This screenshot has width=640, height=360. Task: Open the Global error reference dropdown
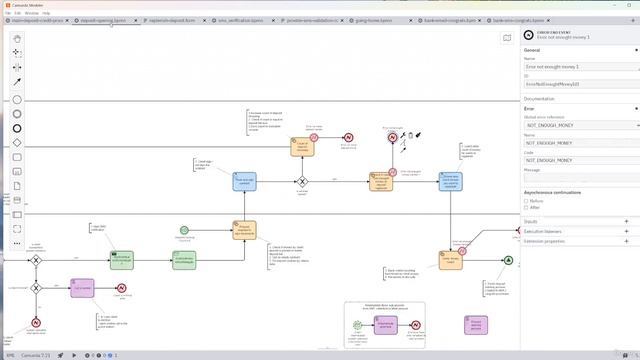coord(582,125)
